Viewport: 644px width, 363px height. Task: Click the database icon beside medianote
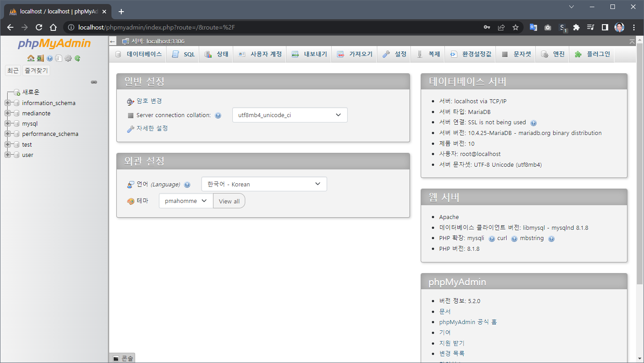[17, 114]
